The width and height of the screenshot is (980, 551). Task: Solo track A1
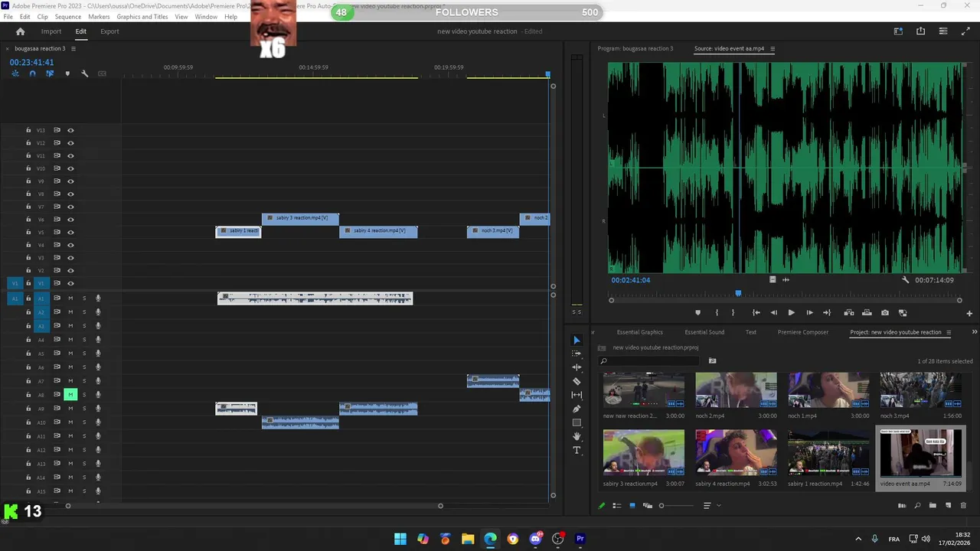[84, 298]
